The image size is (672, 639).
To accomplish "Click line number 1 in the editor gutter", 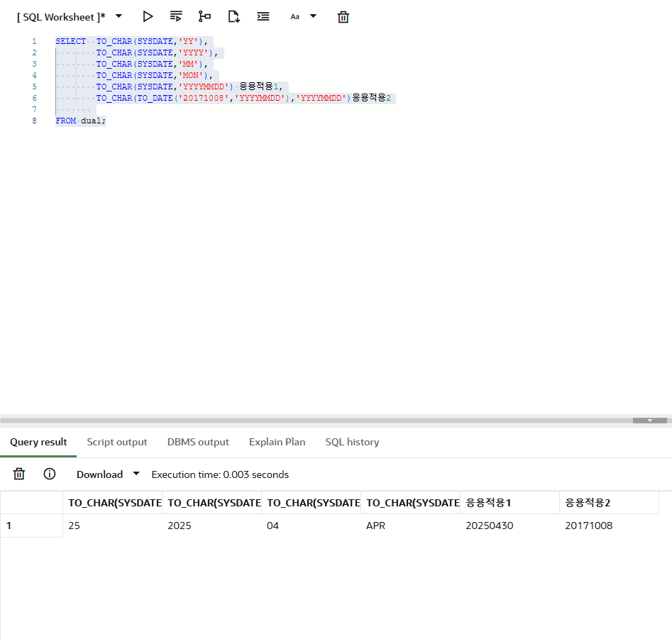I will (34, 41).
